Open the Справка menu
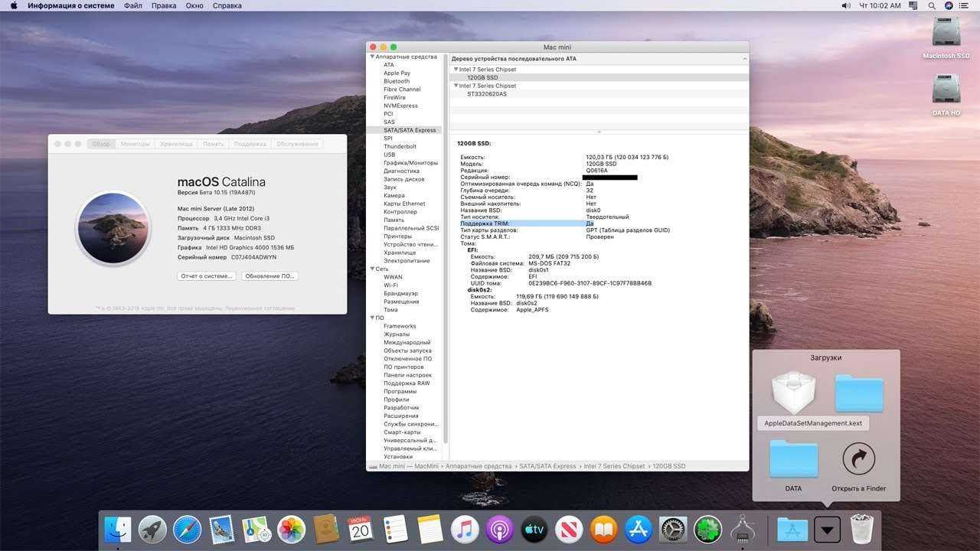This screenshot has height=551, width=980. 227,5
